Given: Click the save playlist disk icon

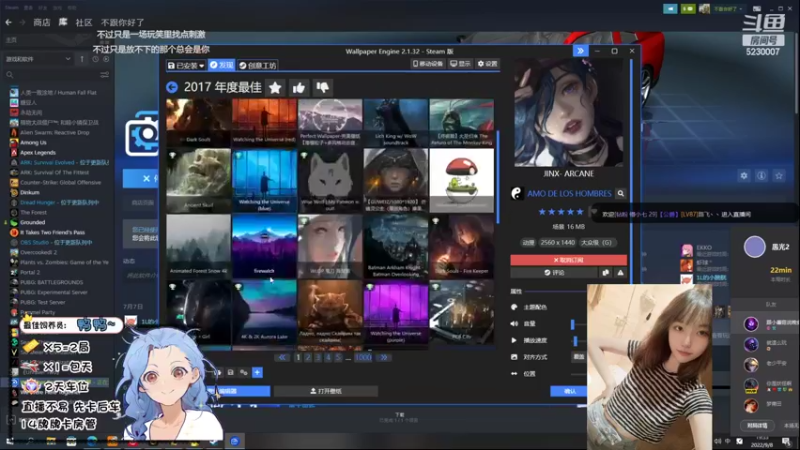Looking at the screenshot, I should pos(231,372).
